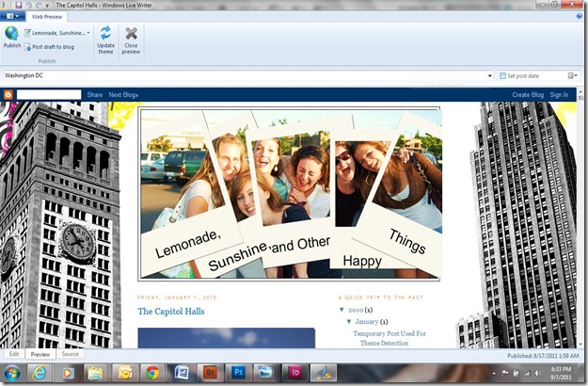588x386 pixels.
Task: Click the blog header photo collage
Action: 289,194
